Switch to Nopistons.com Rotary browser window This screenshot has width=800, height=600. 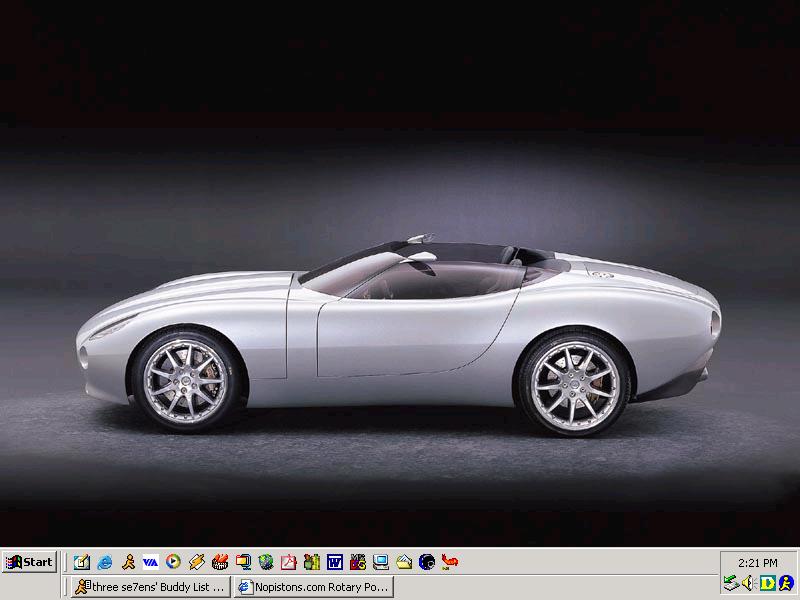314,587
